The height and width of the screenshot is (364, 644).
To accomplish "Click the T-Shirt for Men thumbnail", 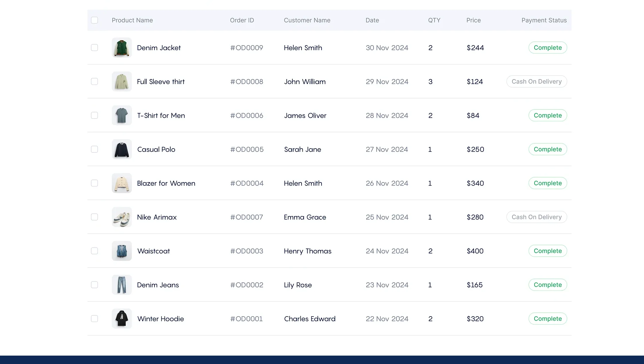I will 122,115.
